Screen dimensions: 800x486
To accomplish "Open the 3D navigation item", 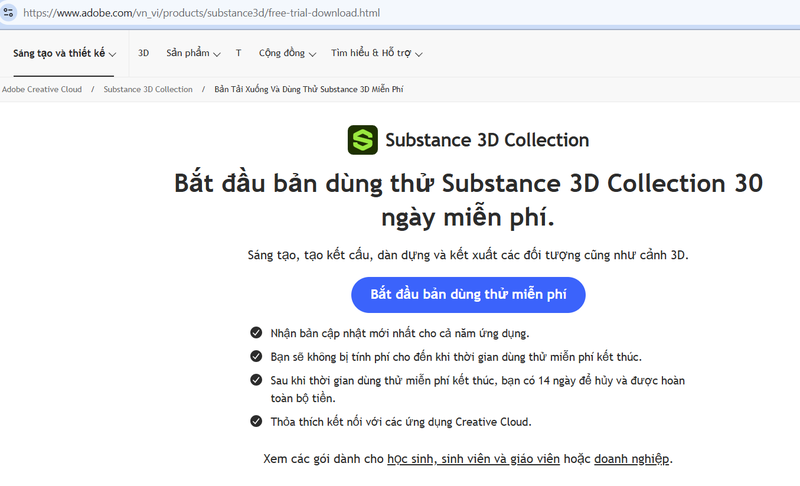I will click(x=143, y=53).
